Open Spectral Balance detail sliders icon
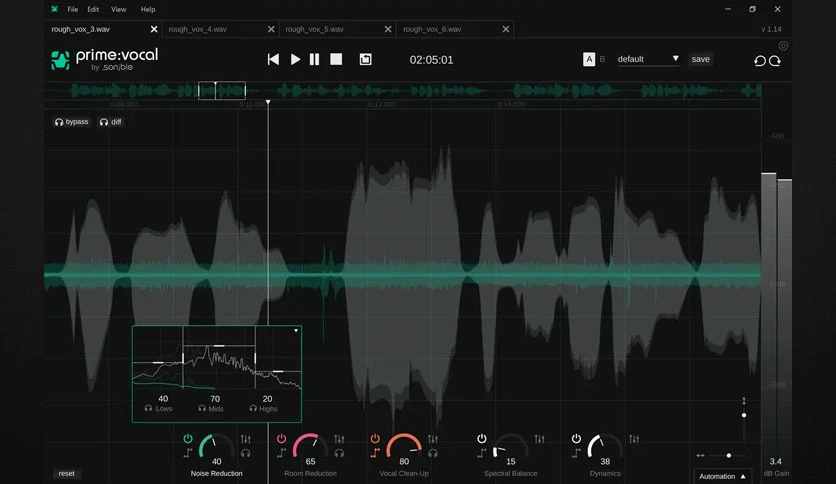This screenshot has height=484, width=836. [x=540, y=439]
